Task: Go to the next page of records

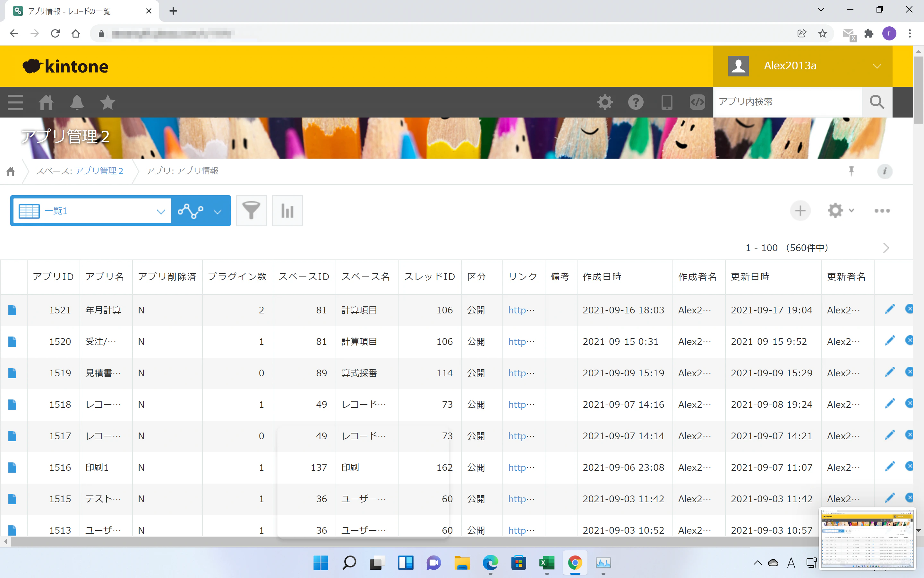Action: [x=886, y=248]
